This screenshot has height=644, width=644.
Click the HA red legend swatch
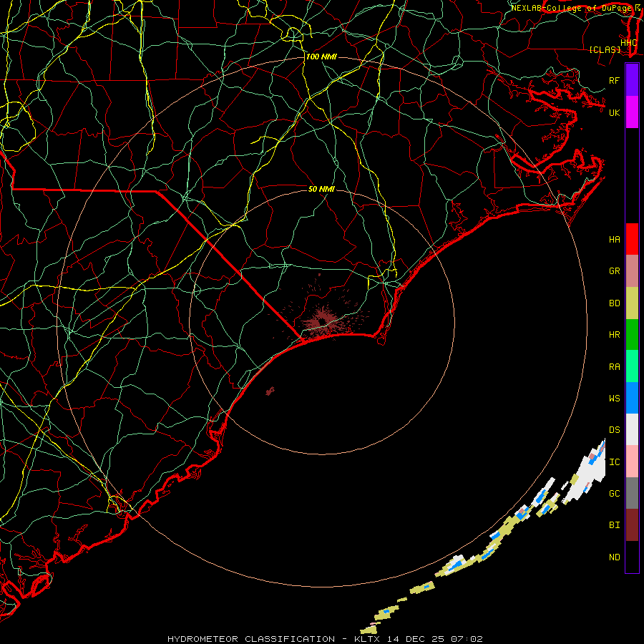[x=632, y=239]
